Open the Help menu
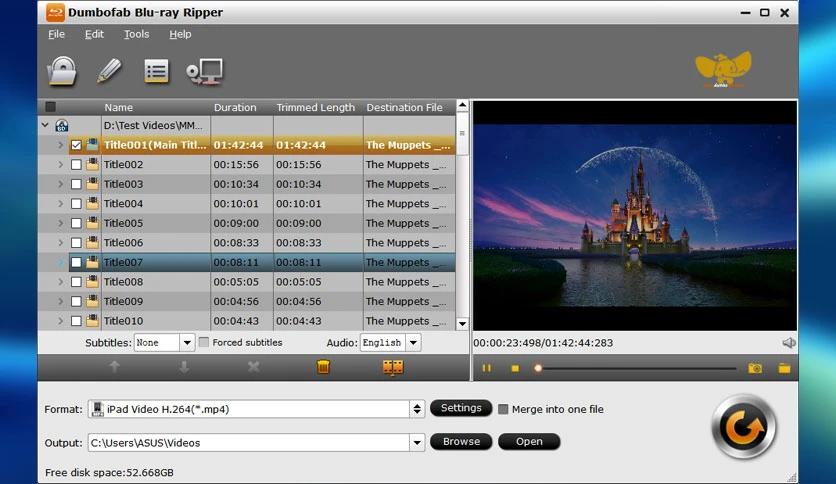 (x=180, y=34)
